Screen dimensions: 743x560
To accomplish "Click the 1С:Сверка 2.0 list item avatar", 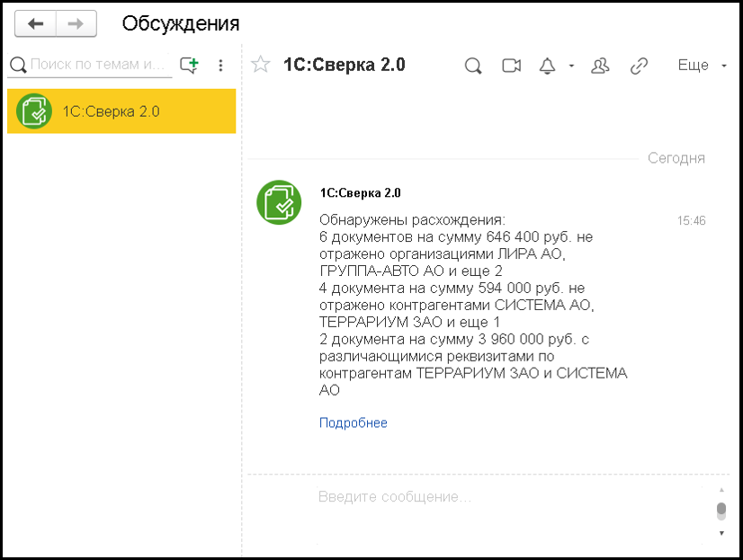I will pyautogui.click(x=34, y=111).
